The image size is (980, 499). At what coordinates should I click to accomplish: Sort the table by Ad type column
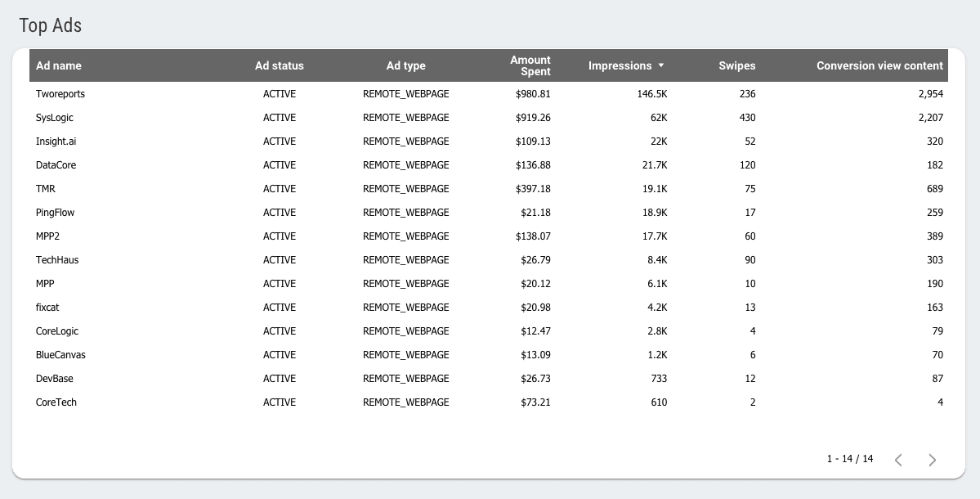[405, 65]
